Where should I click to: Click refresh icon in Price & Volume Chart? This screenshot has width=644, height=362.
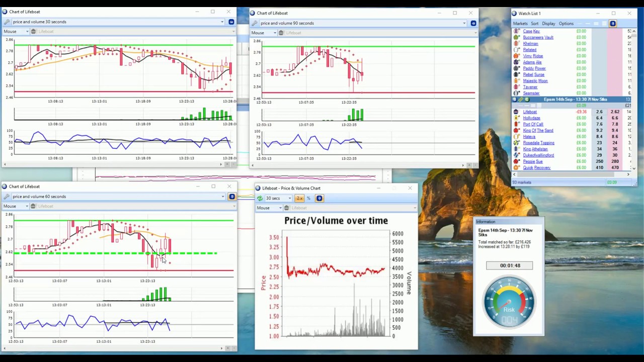tap(260, 198)
